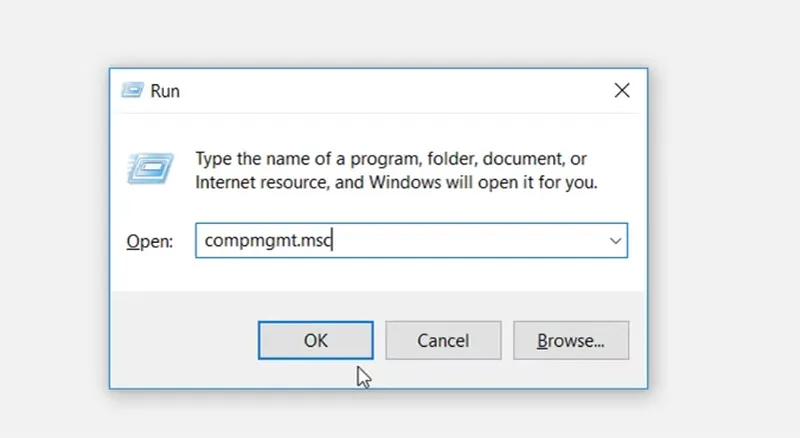This screenshot has width=800, height=438.
Task: Click the "Open:" label
Action: click(149, 241)
